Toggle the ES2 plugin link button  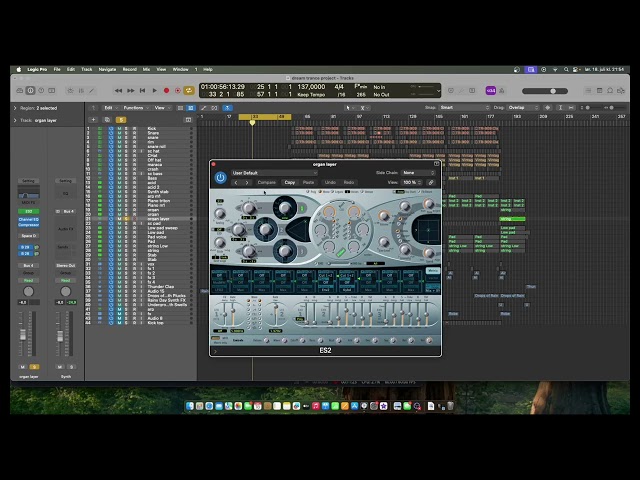point(431,182)
